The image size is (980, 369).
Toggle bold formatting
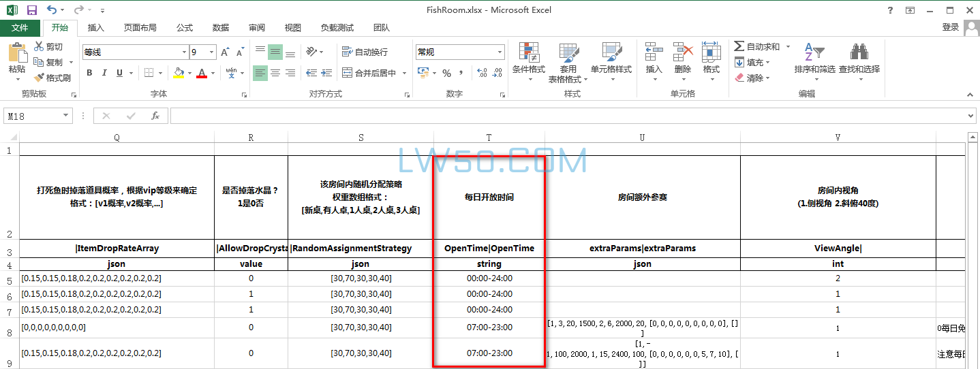click(x=89, y=73)
